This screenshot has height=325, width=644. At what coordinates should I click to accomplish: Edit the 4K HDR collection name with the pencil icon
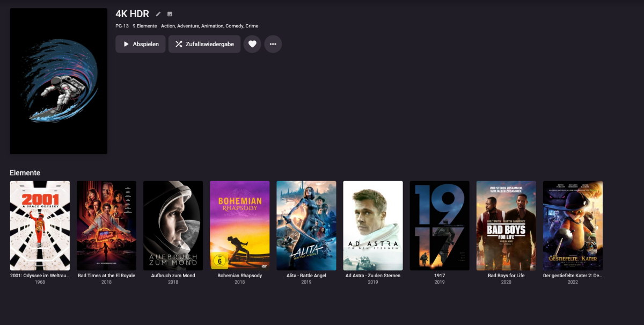tap(158, 14)
